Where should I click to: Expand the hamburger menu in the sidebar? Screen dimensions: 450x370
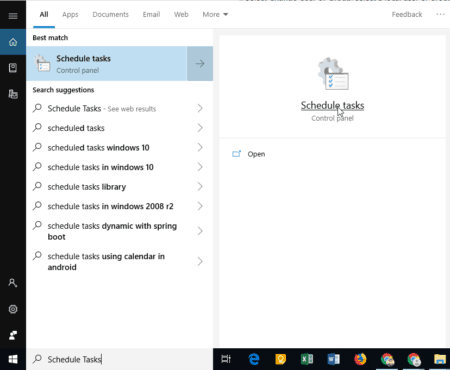[13, 16]
